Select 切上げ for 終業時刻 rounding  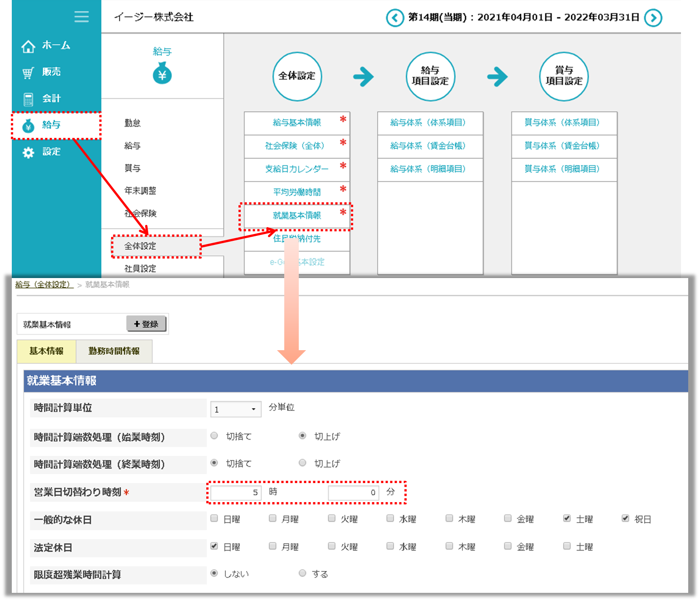[302, 463]
